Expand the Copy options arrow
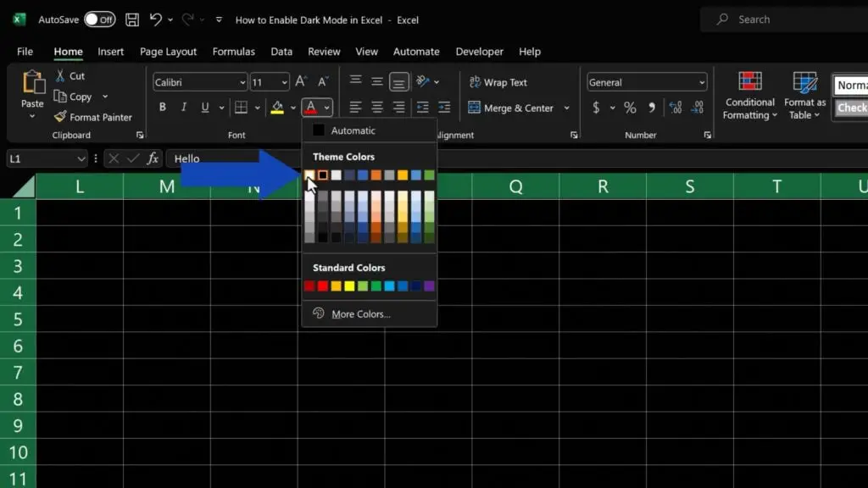 104,97
